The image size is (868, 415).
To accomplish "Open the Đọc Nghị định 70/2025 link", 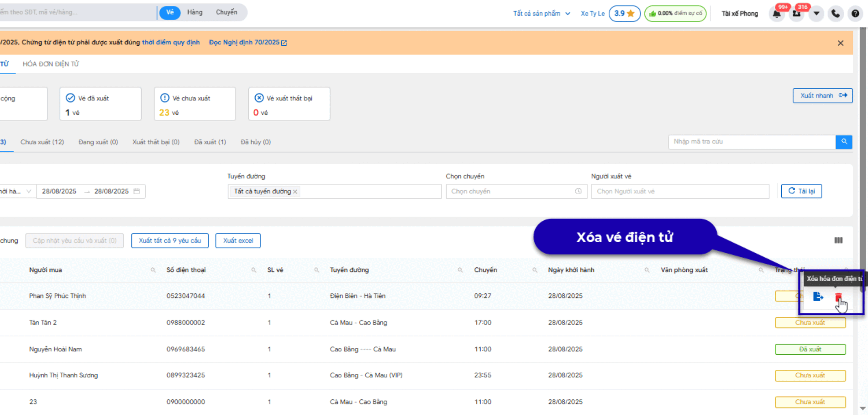I will coord(247,43).
